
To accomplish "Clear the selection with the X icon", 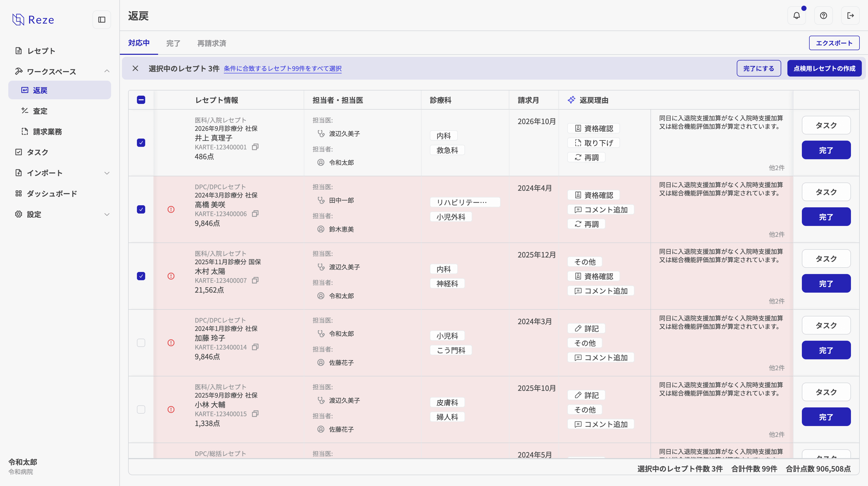I will pyautogui.click(x=135, y=68).
